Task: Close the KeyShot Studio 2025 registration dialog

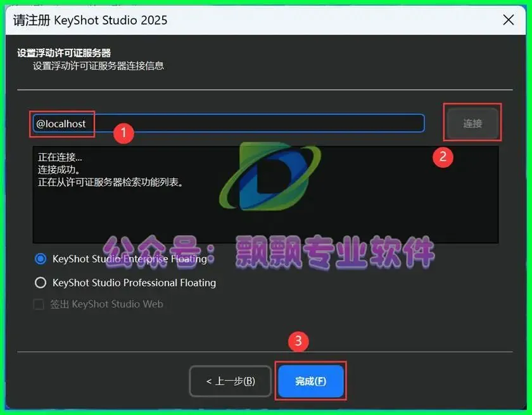Action: pyautogui.click(x=508, y=20)
